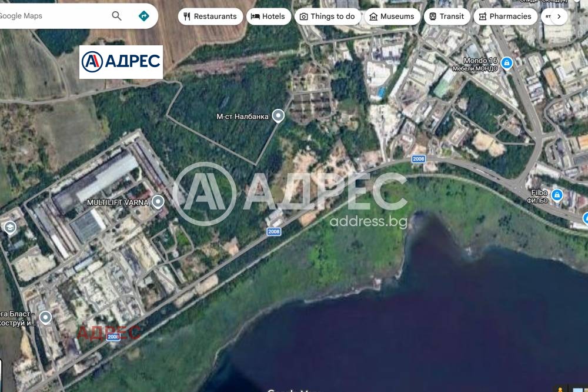Select the search magnifier icon
Image resolution: width=588 pixels, height=392 pixels.
(116, 16)
